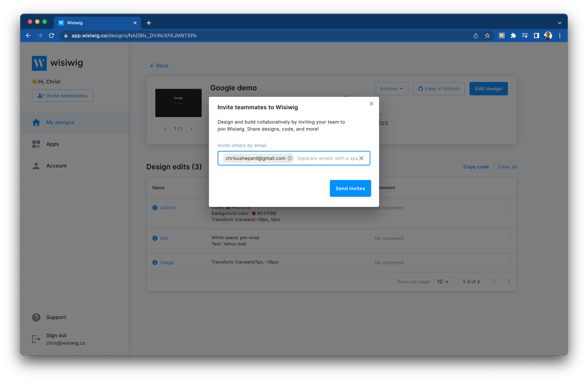Open the Chrome extensions puzzle icon

pos(513,36)
